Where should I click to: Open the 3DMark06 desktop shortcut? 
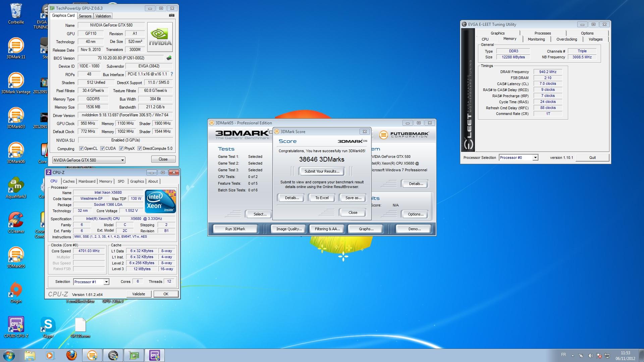[x=16, y=153]
